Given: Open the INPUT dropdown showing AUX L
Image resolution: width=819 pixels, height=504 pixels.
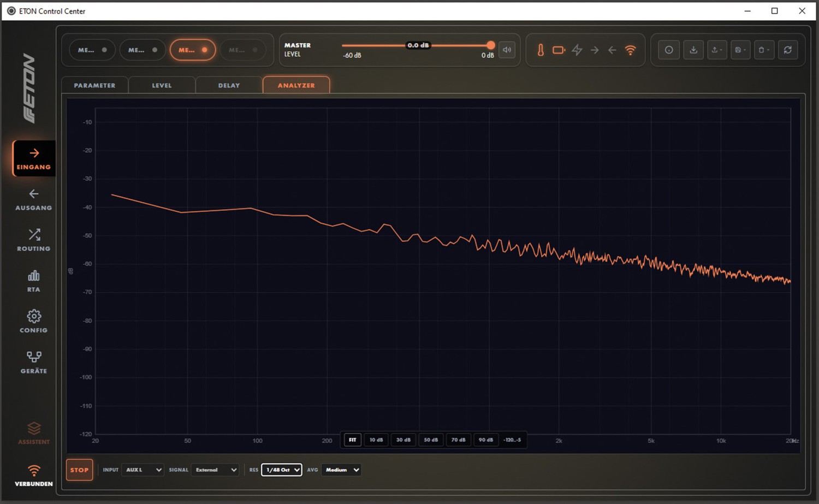Looking at the screenshot, I should pos(143,470).
